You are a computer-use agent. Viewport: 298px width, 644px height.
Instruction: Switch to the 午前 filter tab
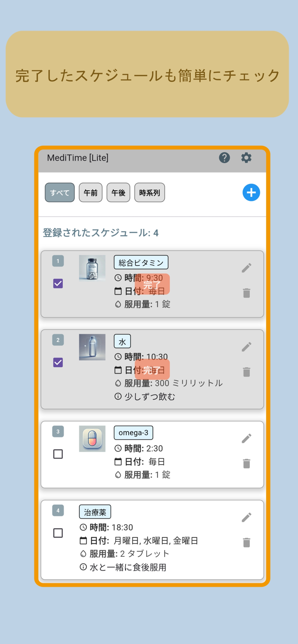[x=90, y=192]
